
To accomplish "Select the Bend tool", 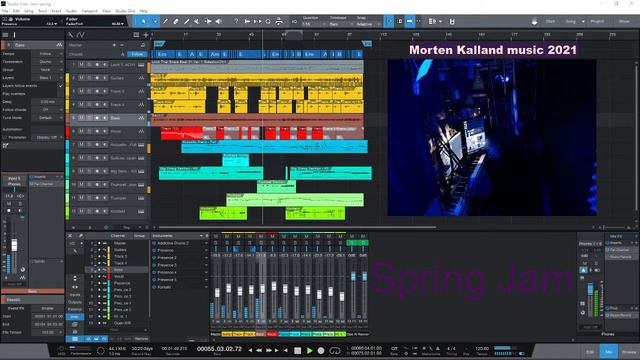I will (x=208, y=21).
